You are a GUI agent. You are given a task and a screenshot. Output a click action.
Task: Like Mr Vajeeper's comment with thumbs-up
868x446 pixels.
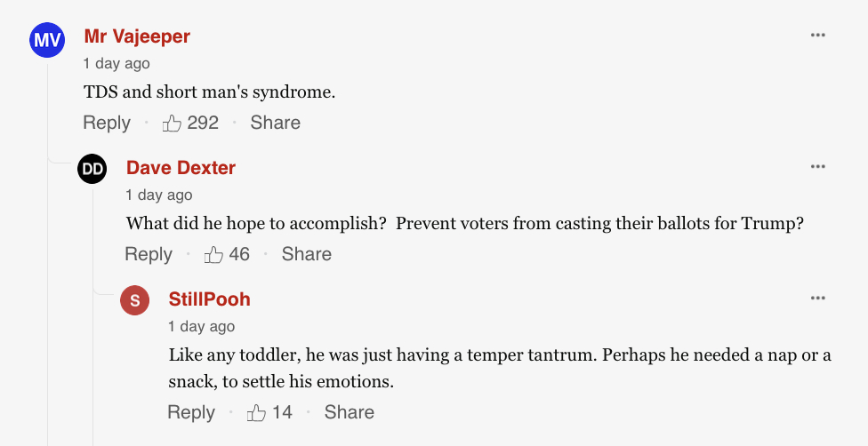coord(173,123)
